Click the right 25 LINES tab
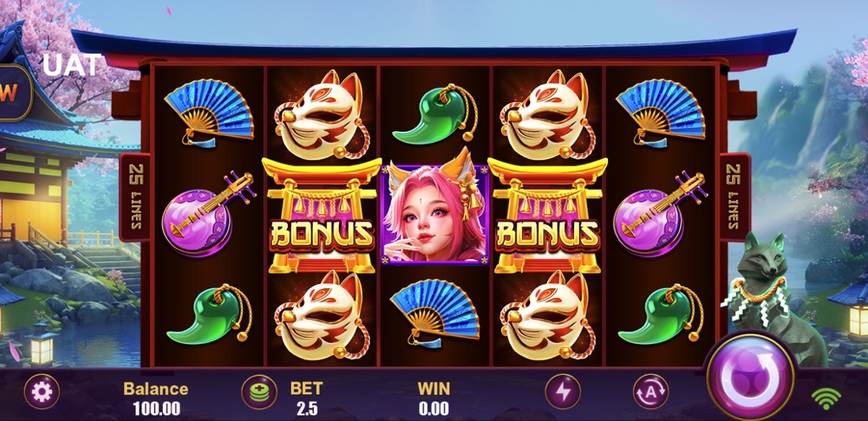The height and width of the screenshot is (421, 868). coord(734,197)
